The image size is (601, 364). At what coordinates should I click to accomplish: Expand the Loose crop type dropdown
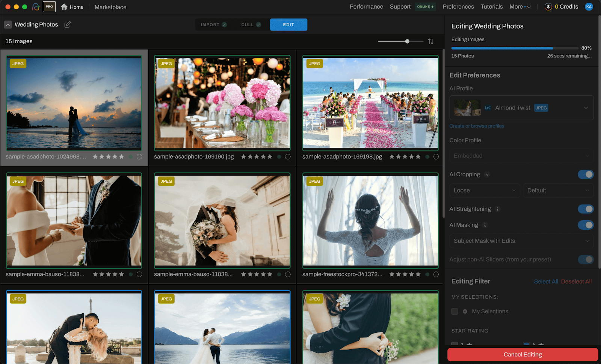tap(485, 191)
